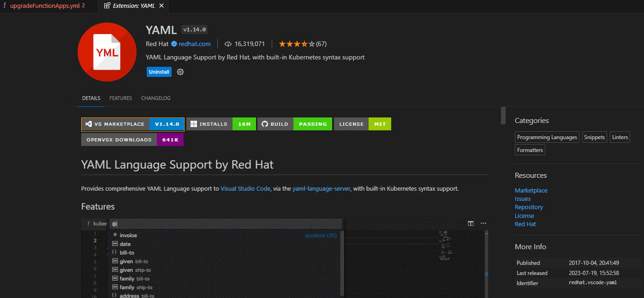This screenshot has width=644, height=298.
Task: Open the Marketplace resource link
Action: [531, 191]
